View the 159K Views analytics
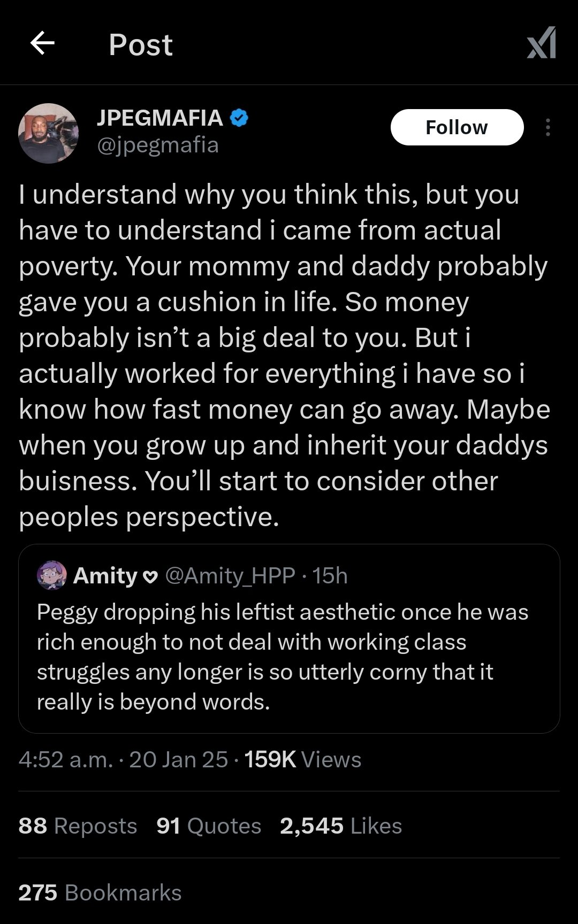 pos(303,760)
